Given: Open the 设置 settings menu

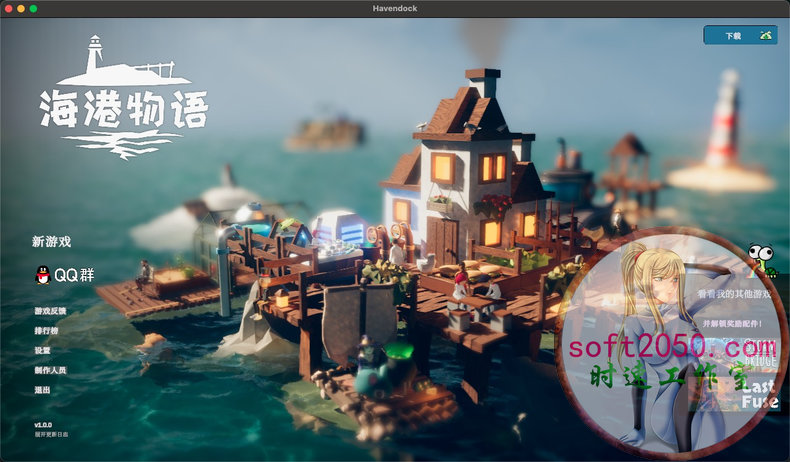Looking at the screenshot, I should tap(42, 351).
